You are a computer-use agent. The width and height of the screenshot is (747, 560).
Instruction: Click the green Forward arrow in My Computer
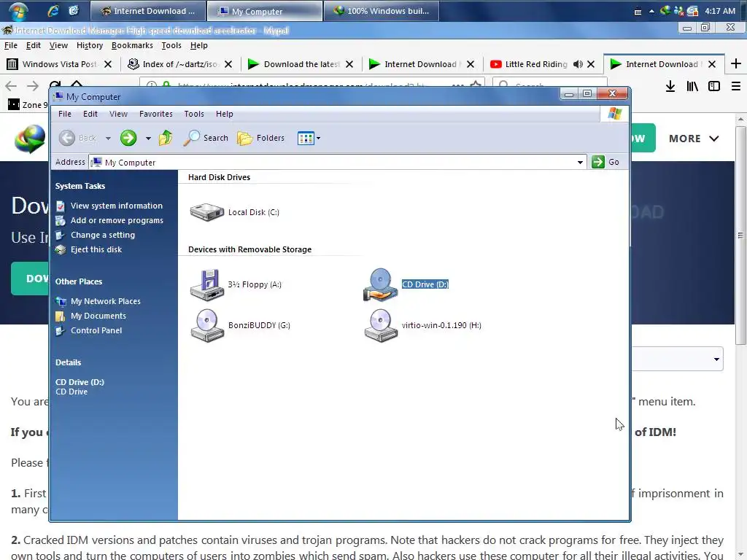pyautogui.click(x=128, y=138)
